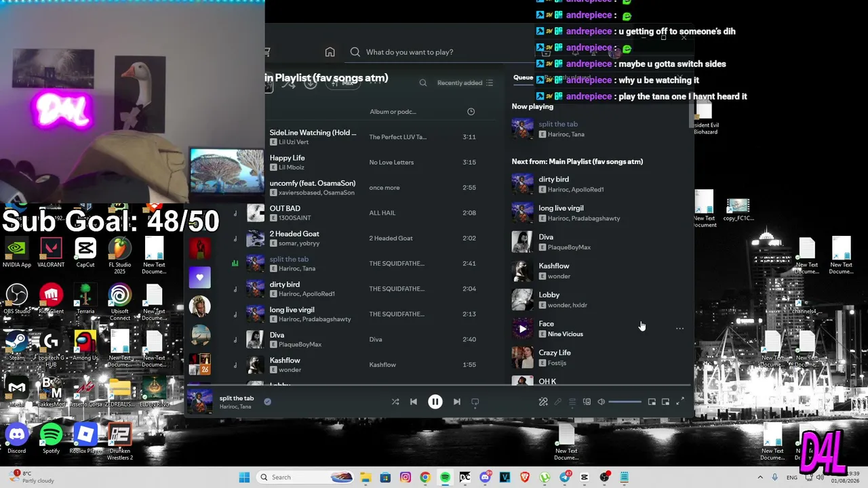Open the Roblox Player desktop shortcut
The height and width of the screenshot is (488, 868).
85,439
